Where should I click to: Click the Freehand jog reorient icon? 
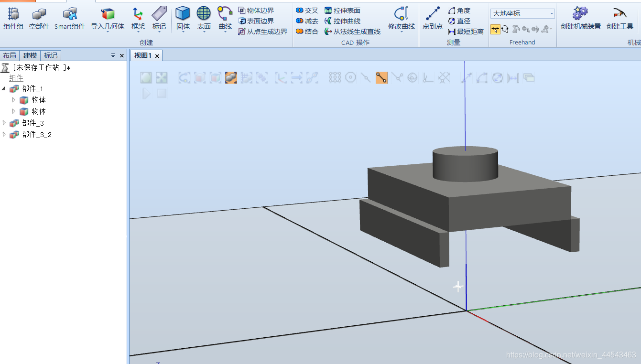pyautogui.click(x=535, y=30)
